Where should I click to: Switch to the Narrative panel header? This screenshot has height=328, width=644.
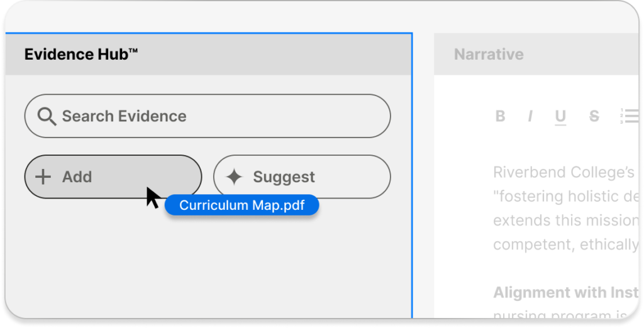click(x=489, y=54)
